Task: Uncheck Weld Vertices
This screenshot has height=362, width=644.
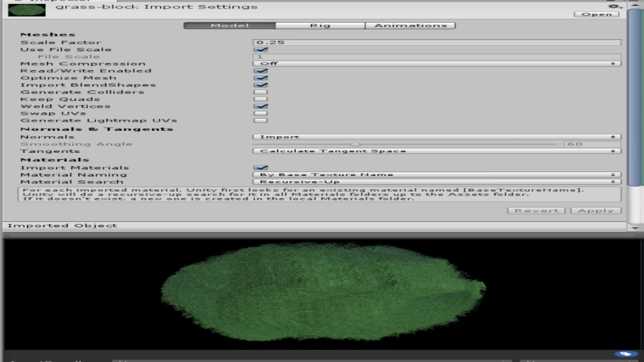Action: tap(261, 106)
